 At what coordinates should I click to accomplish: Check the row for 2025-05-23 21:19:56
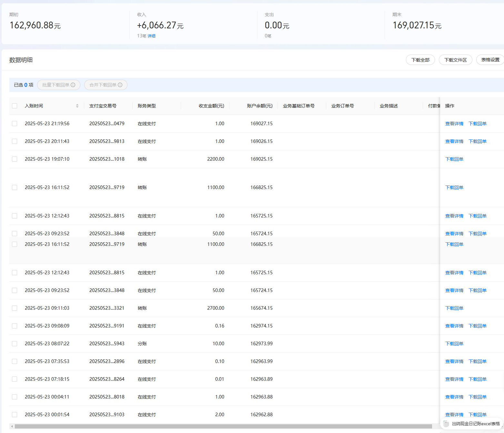[x=15, y=124]
